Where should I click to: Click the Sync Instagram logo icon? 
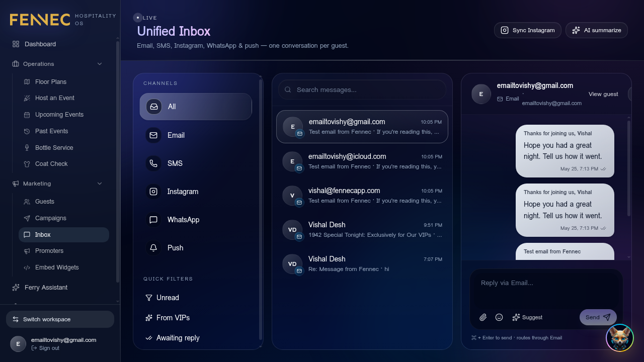pyautogui.click(x=505, y=30)
